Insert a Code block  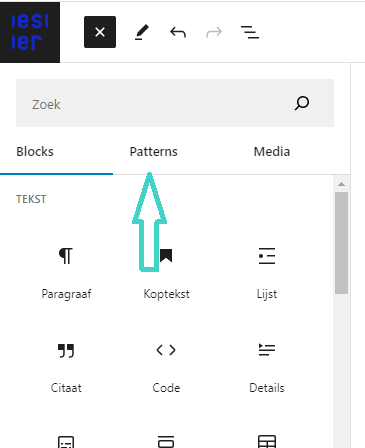point(166,368)
